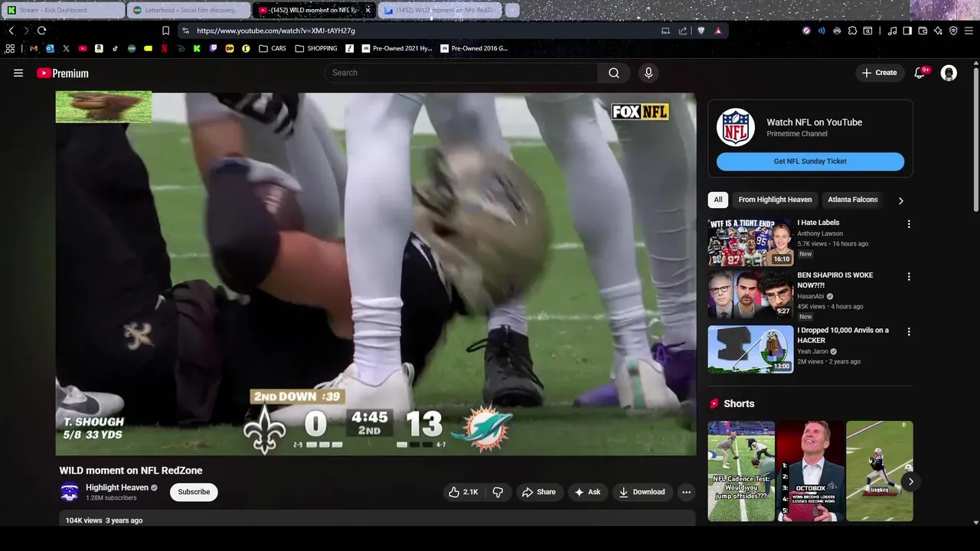The image size is (980, 551).
Task: Open the browser extensions puzzle icon
Action: click(x=852, y=31)
